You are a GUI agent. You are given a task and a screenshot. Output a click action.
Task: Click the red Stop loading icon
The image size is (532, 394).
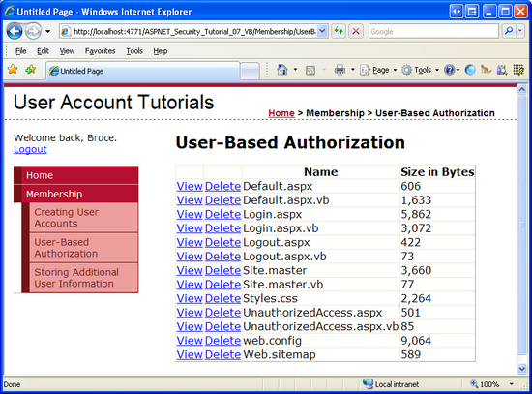click(356, 31)
